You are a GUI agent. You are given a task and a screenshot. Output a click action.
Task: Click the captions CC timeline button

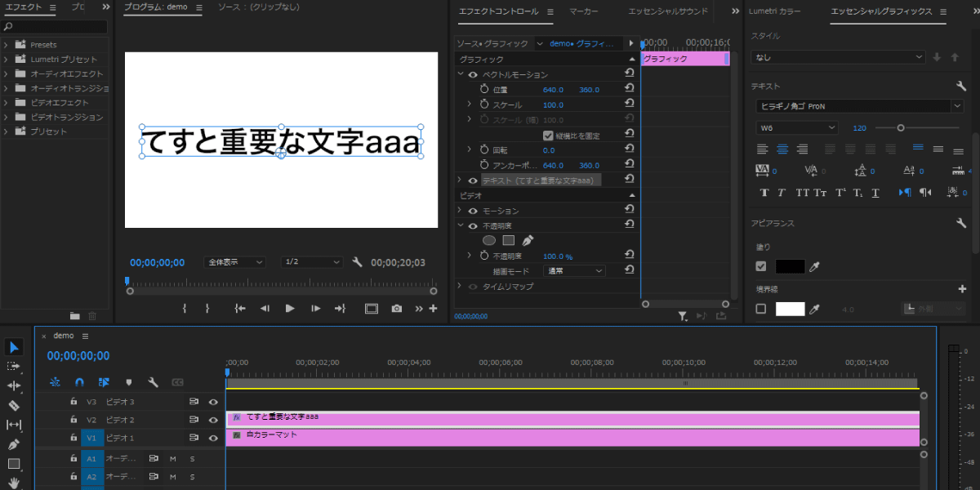(177, 381)
